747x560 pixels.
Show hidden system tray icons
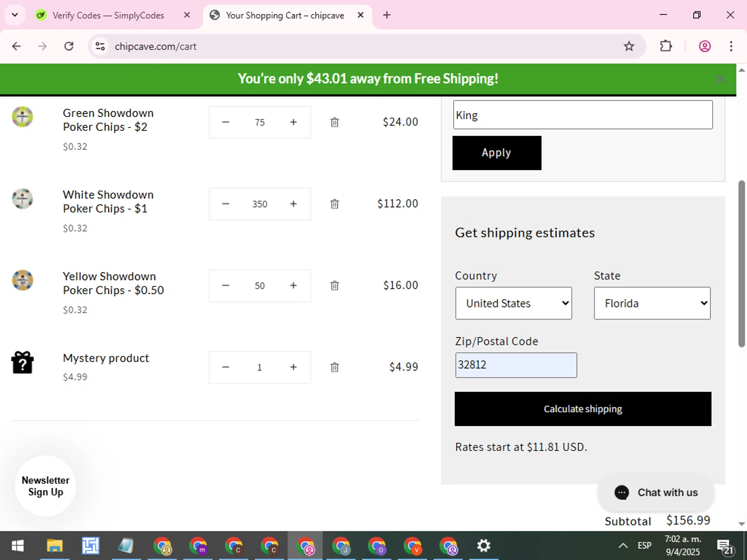click(x=623, y=546)
